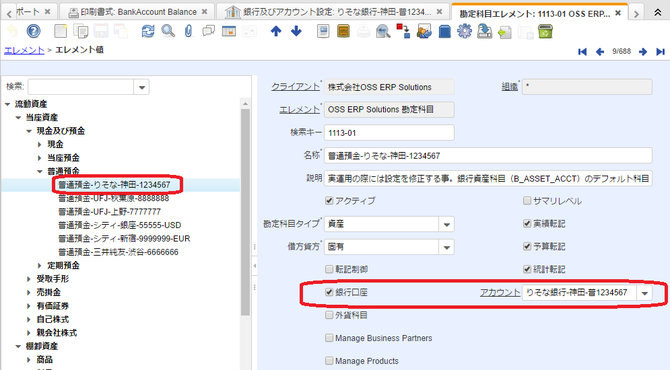Enable the 転記制御 checkbox
Image resolution: width=670 pixels, height=370 pixels.
pyautogui.click(x=329, y=269)
